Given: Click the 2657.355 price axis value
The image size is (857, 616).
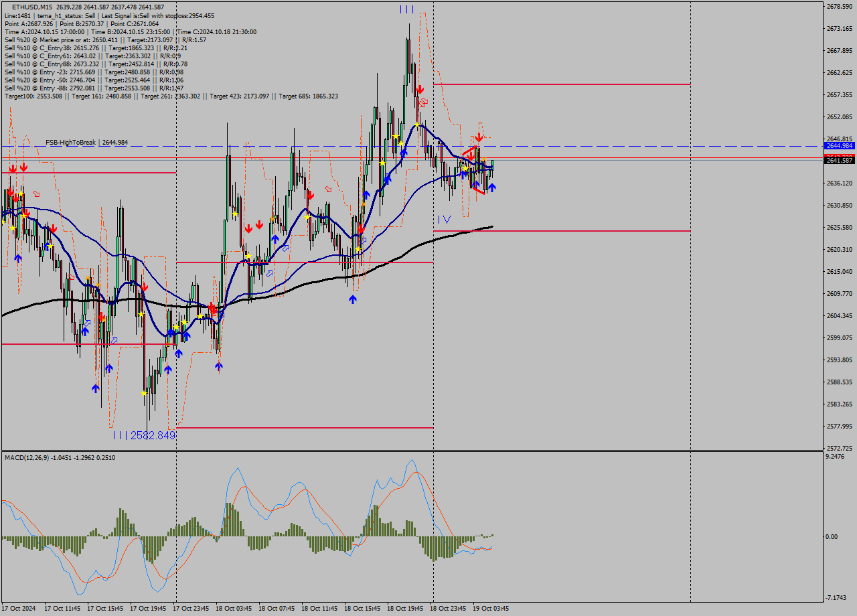Looking at the screenshot, I should 840,95.
